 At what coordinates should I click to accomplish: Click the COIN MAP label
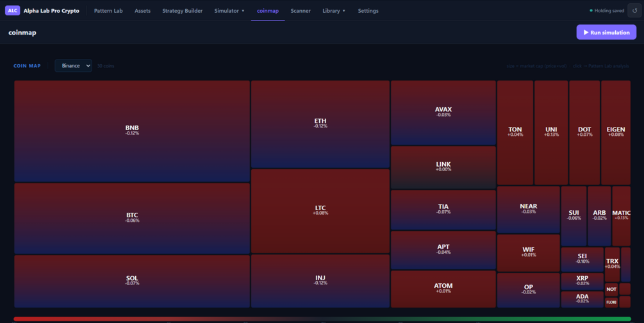[27, 66]
